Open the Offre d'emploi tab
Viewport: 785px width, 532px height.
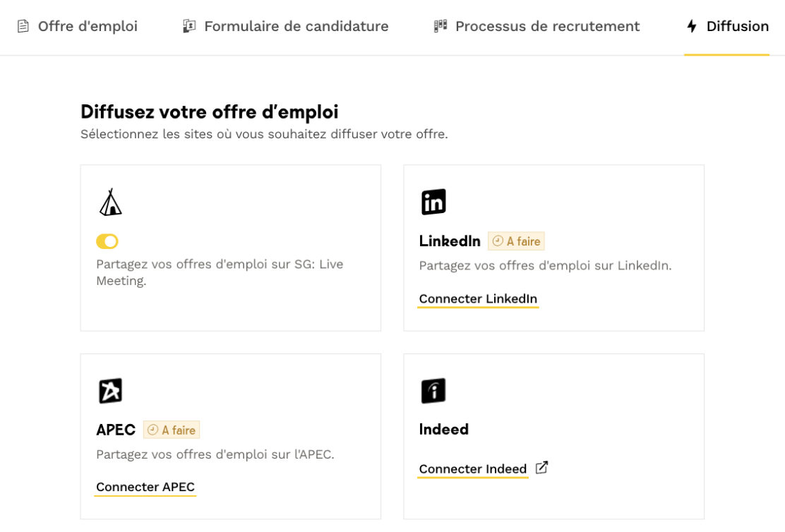78,26
